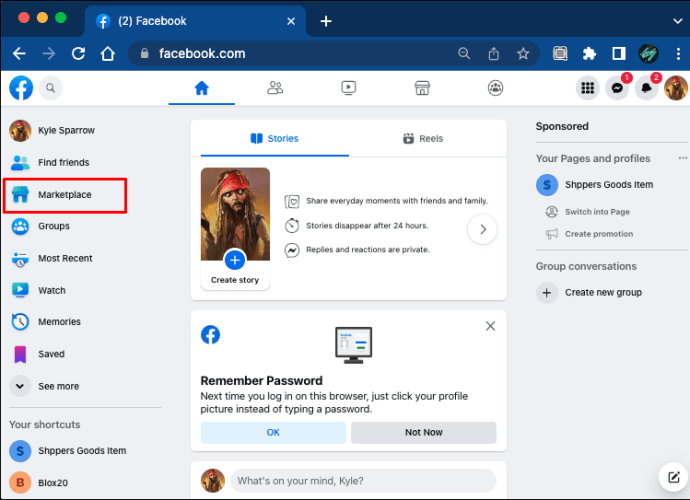Open the new message compose icon

(673, 477)
